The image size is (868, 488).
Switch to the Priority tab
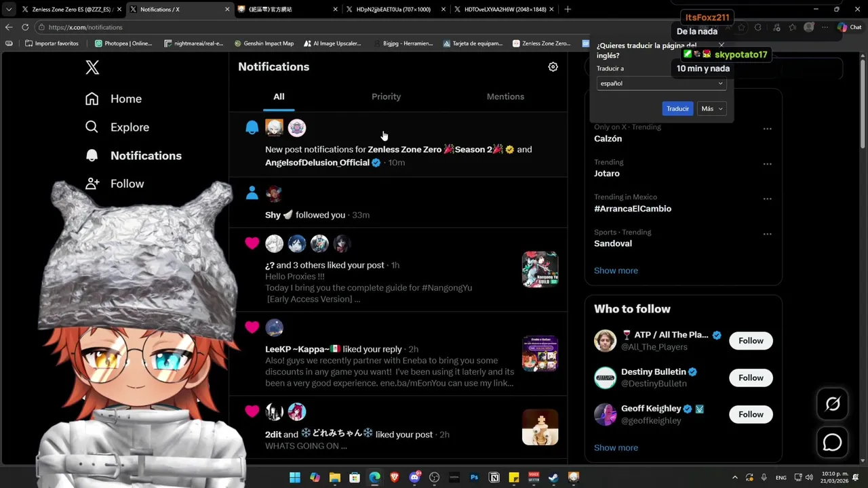pos(387,97)
